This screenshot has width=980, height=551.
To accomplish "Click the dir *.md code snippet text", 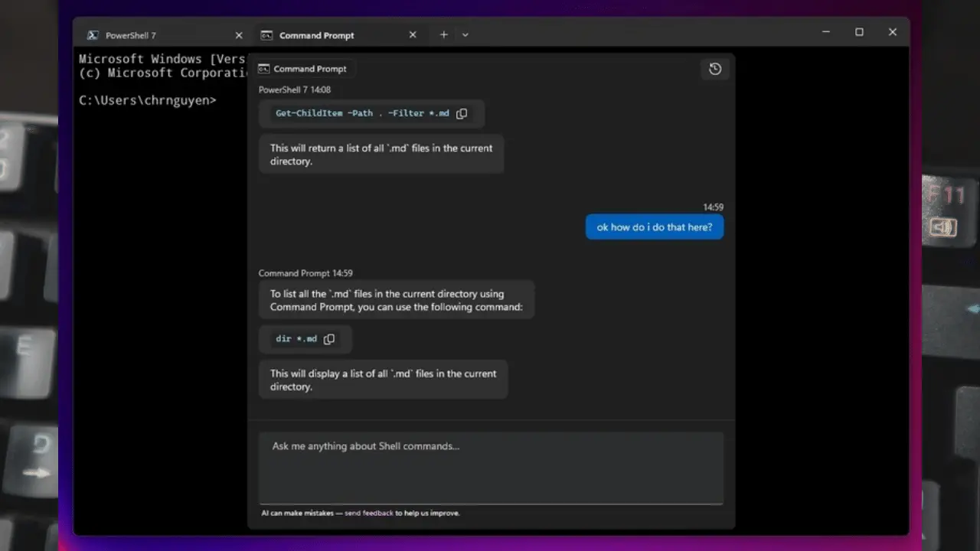I will (x=296, y=339).
